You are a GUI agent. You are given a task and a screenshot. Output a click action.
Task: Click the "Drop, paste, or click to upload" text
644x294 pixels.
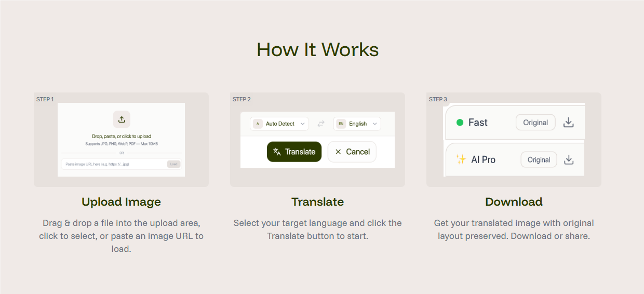pos(122,136)
